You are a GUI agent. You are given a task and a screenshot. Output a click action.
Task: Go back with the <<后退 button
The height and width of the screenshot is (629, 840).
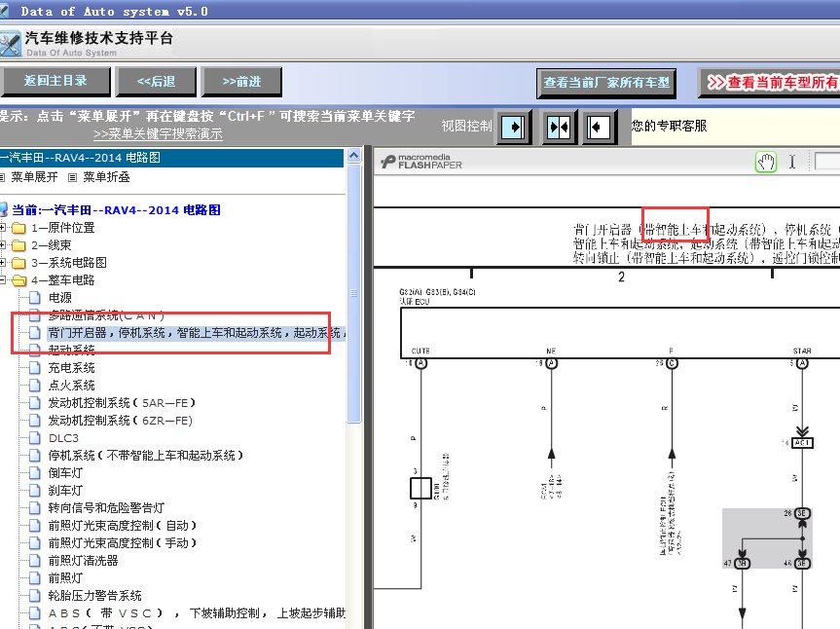[x=156, y=82]
